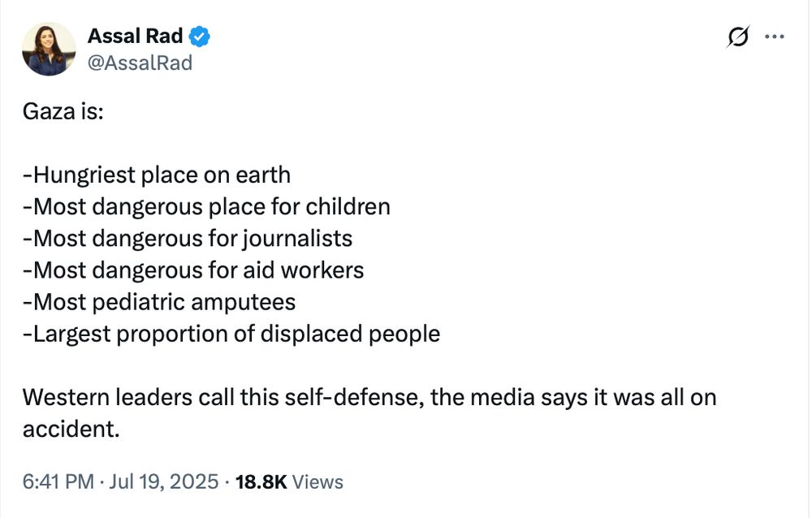Open the Grok explain-this-post icon
Viewport: 812px width, 518px height.
(x=738, y=37)
